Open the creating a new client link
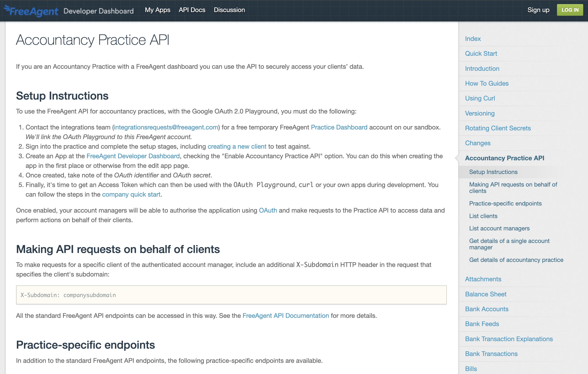This screenshot has height=374, width=588. click(x=237, y=146)
